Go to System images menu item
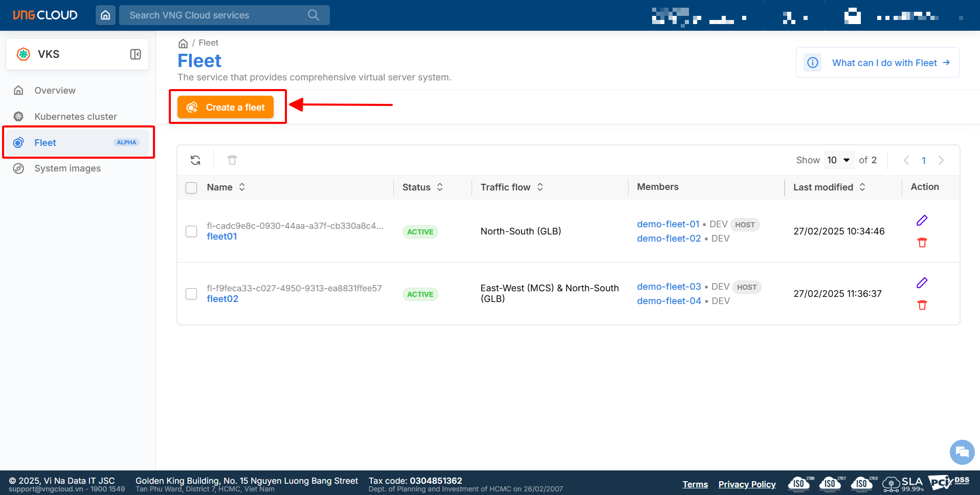 point(68,168)
